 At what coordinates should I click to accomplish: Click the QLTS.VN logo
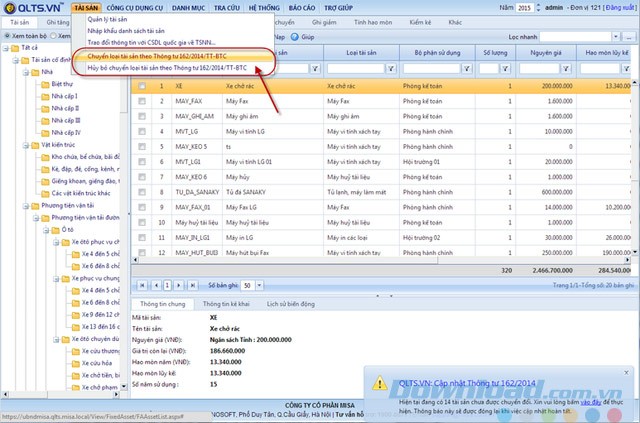(32, 8)
